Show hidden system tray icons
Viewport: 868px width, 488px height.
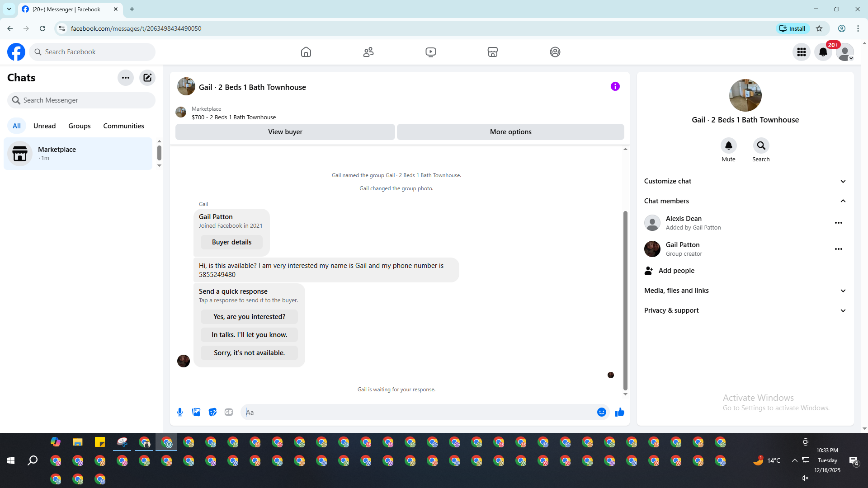click(x=795, y=460)
